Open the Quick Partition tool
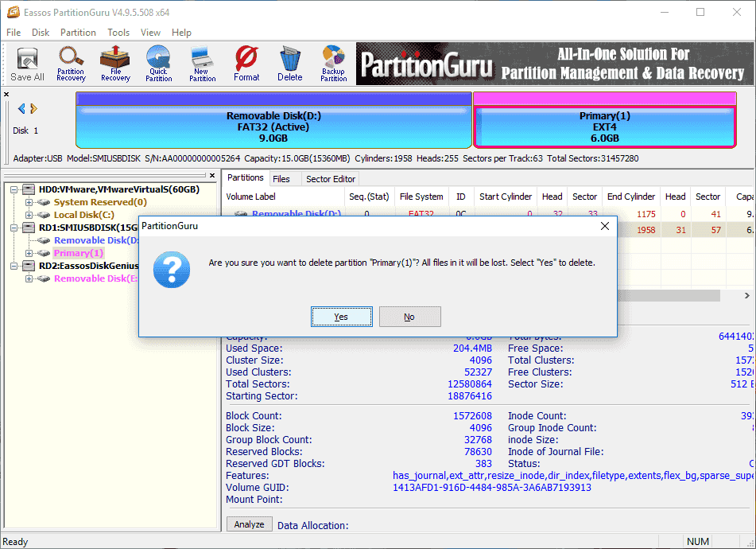756x549 pixels. pyautogui.click(x=158, y=64)
